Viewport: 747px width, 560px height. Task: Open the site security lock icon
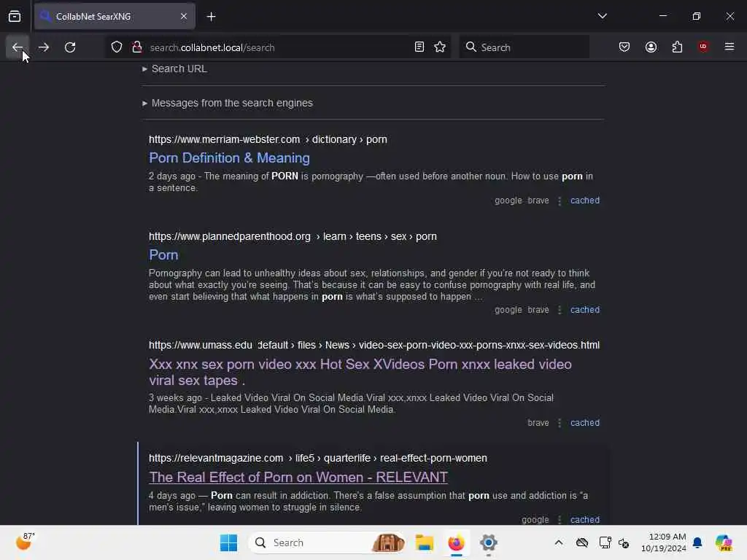(137, 47)
